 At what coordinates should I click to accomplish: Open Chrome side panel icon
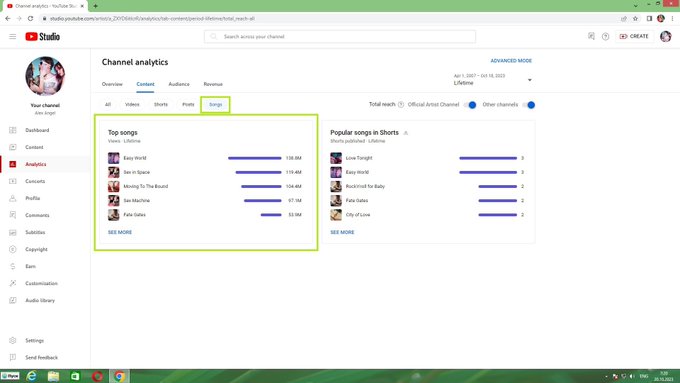coord(649,18)
